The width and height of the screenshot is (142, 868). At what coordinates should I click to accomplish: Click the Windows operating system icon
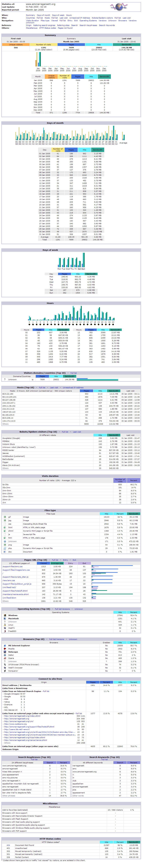pyautogui.click(x=5, y=615)
